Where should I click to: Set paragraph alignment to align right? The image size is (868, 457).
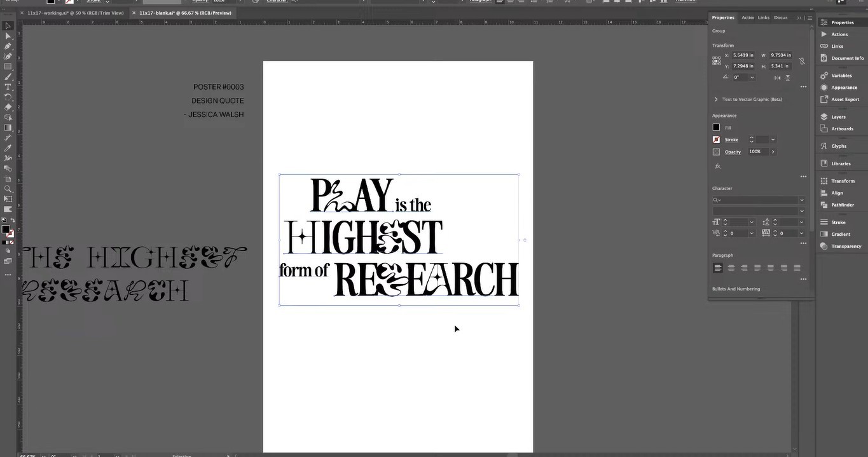pos(744,268)
